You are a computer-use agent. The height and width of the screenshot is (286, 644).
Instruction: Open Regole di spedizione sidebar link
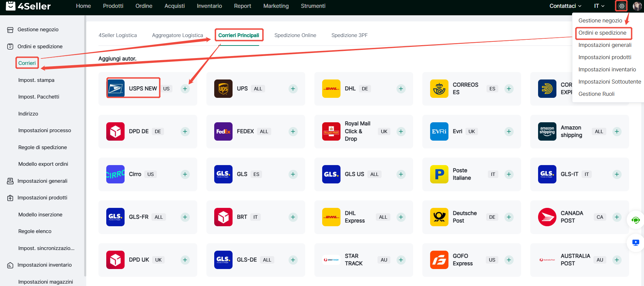tap(42, 147)
